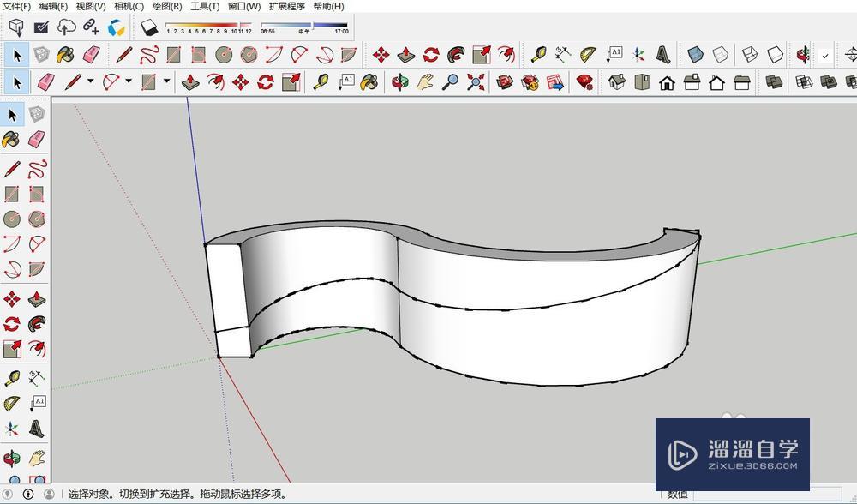Open Extension Manager ruby gear icon
The image size is (857, 504).
[x=584, y=82]
